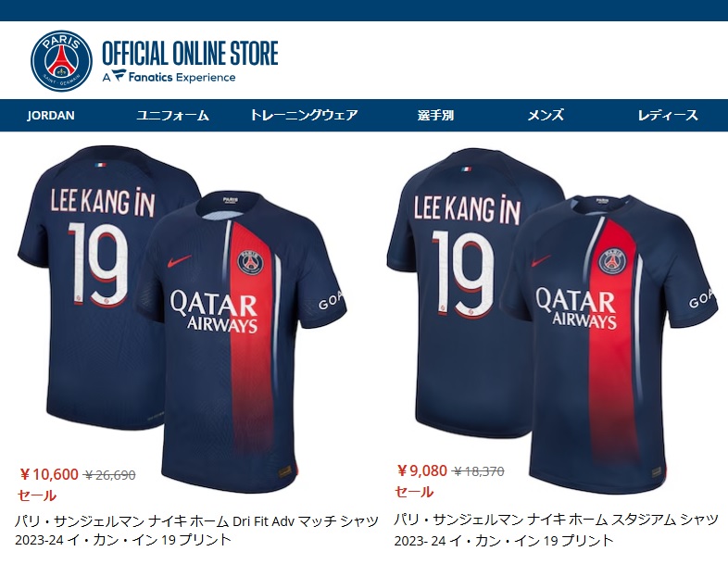The image size is (728, 564).
Task: Click the セール label under the stadium shirt
Action: click(x=414, y=492)
